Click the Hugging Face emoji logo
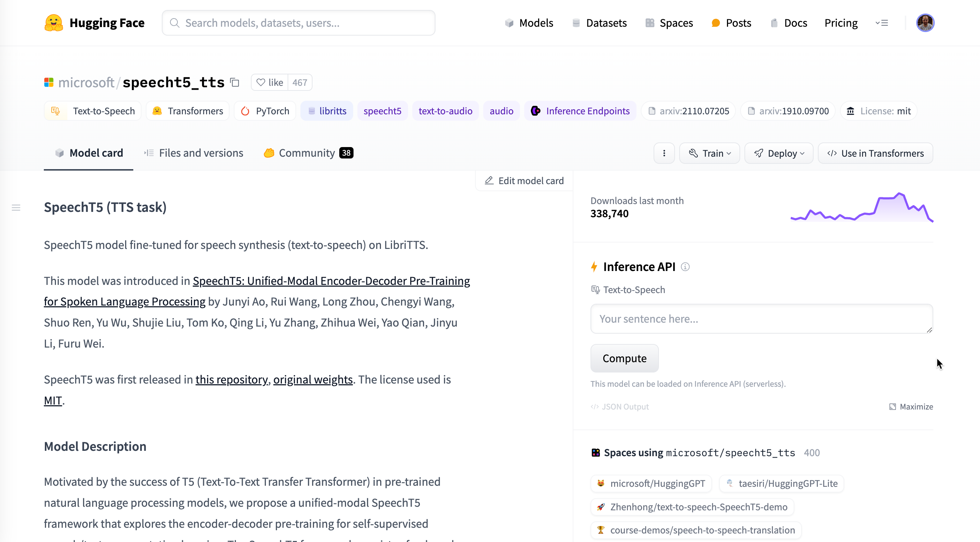The width and height of the screenshot is (980, 542). pos(54,23)
